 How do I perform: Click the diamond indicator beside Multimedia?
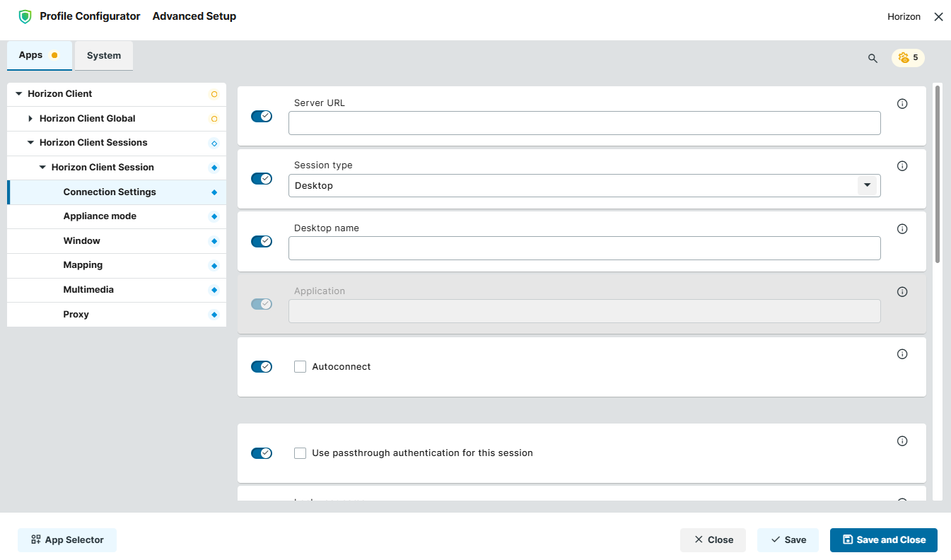[214, 291]
